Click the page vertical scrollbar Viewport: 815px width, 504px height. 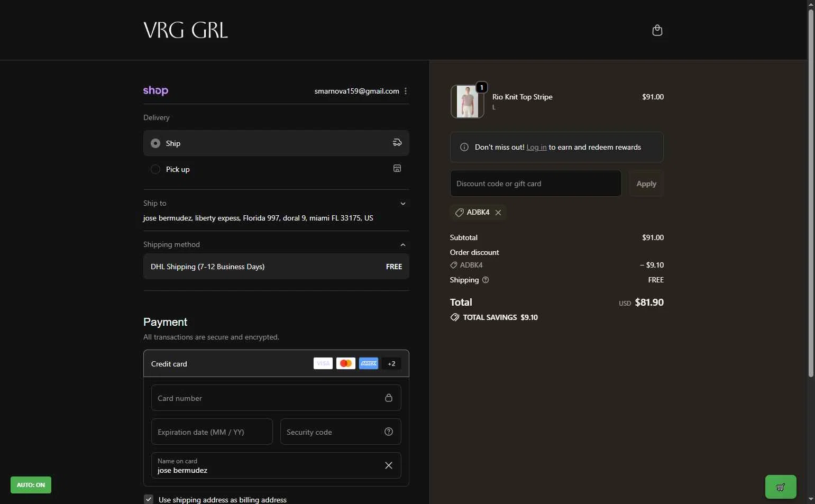point(811,193)
